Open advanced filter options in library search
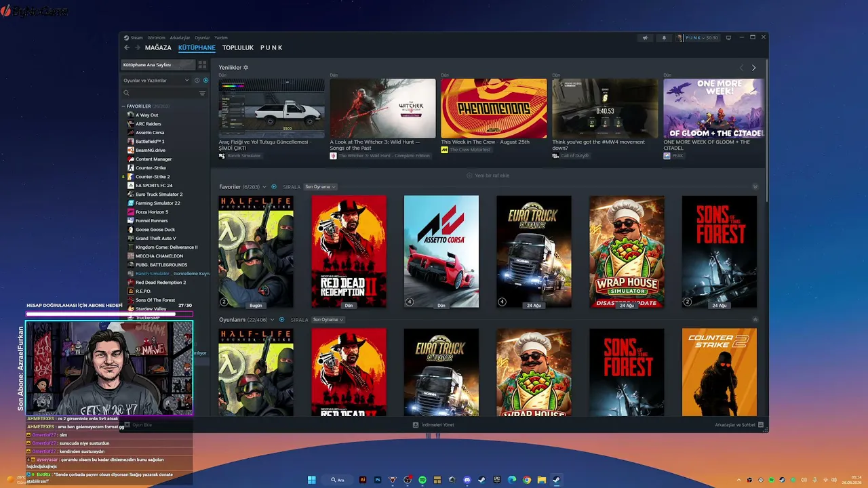Image resolution: width=868 pixels, height=488 pixels. tap(202, 93)
